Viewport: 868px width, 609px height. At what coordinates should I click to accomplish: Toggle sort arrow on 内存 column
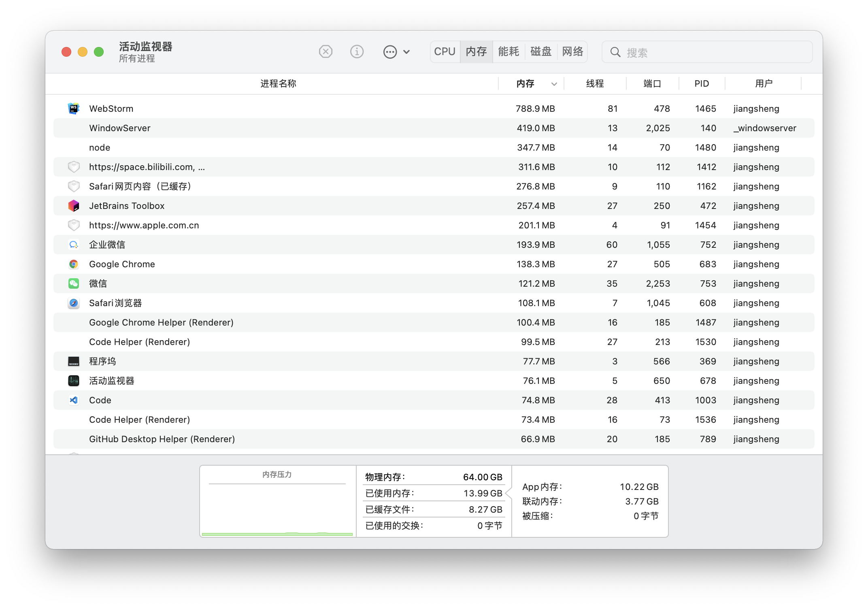coord(554,84)
